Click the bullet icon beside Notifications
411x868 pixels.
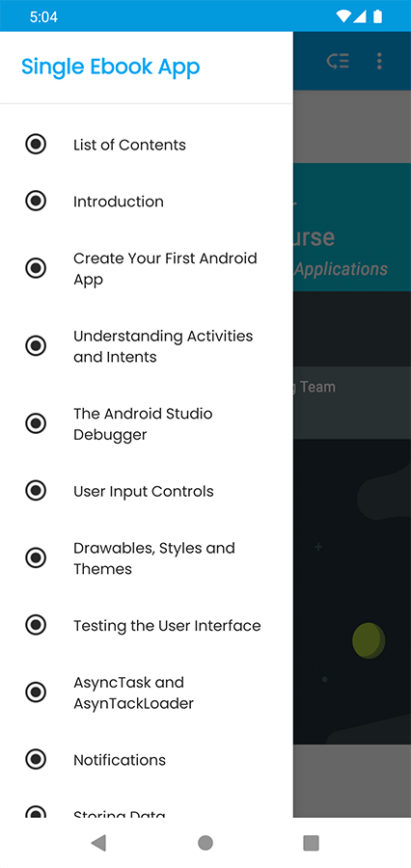point(36,760)
